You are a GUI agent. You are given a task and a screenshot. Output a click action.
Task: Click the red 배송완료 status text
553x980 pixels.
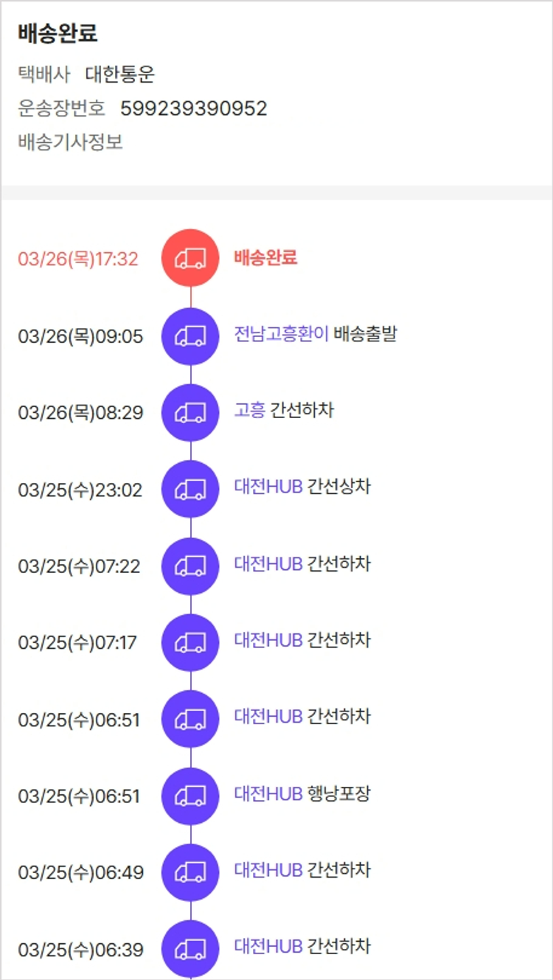click(265, 257)
